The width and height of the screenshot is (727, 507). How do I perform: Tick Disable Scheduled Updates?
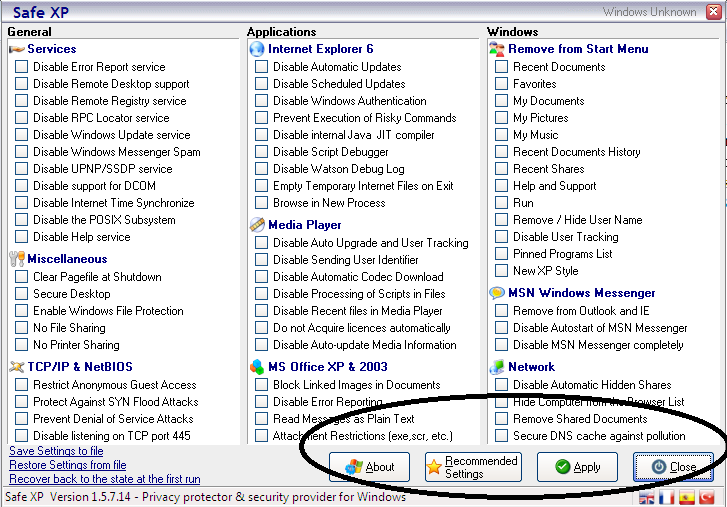[x=261, y=84]
